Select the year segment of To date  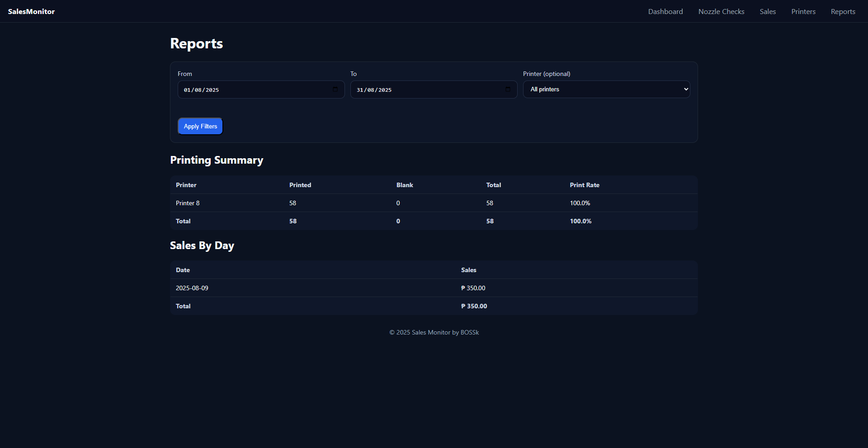tap(385, 90)
